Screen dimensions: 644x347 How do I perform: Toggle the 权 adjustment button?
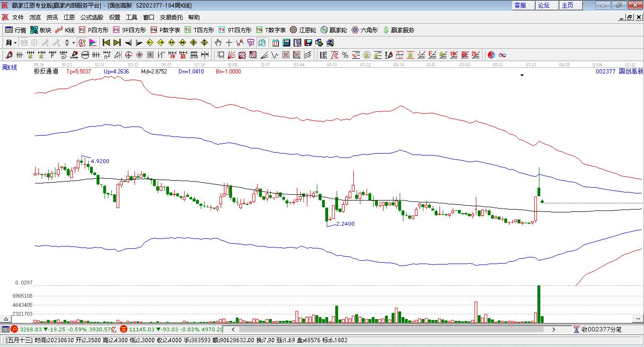(81, 43)
